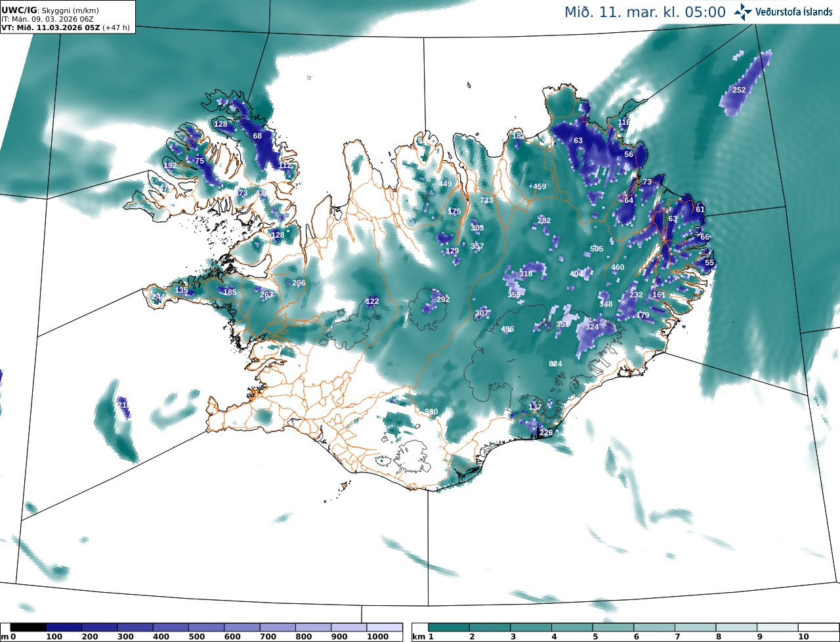Image resolution: width=840 pixels, height=642 pixels.
Task: Click the 460 visibility value
Action: tap(618, 267)
